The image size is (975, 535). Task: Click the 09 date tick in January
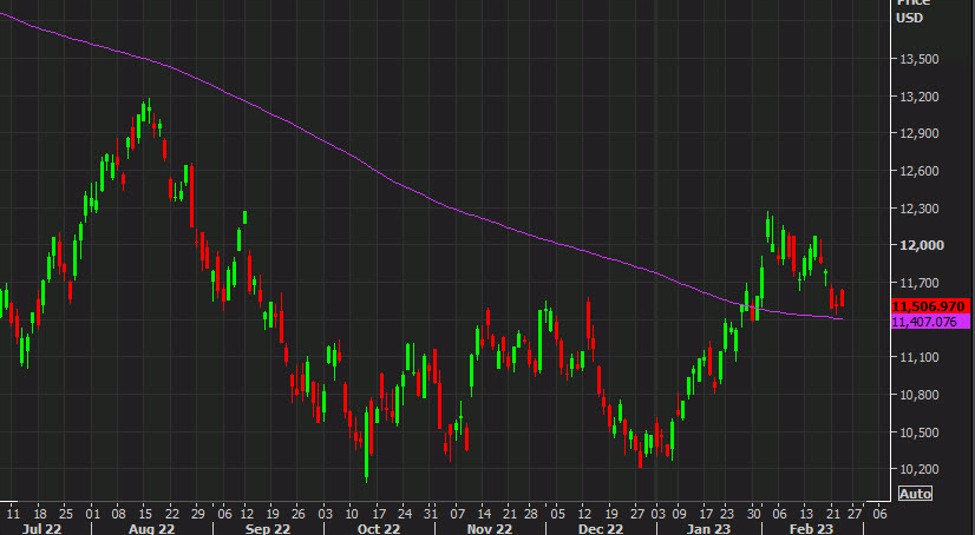(679, 514)
